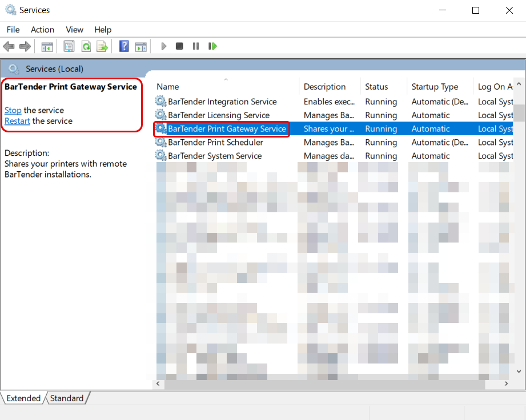The width and height of the screenshot is (526, 420).
Task: Click Automatic (De... startup type of Integration Service
Action: 440,102
